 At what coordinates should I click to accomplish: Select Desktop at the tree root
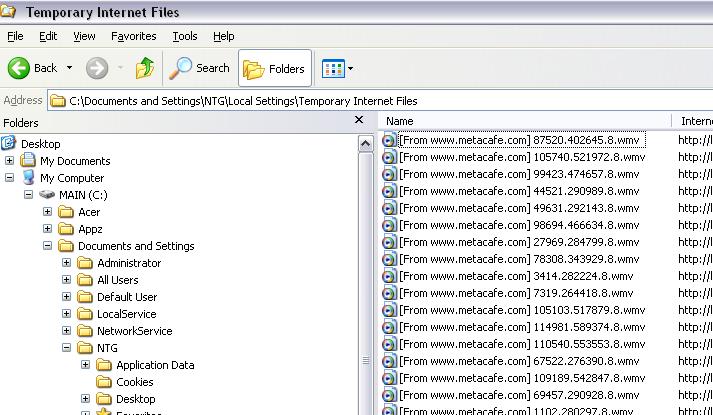[40, 144]
